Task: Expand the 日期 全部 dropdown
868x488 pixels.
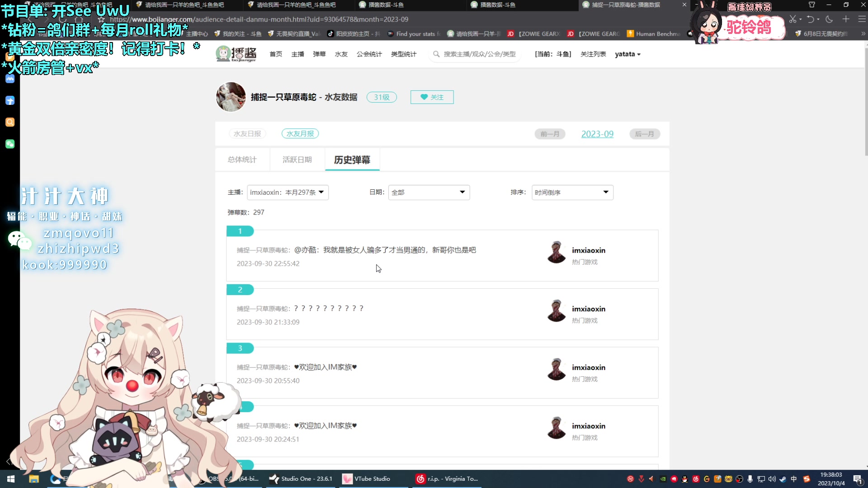Action: (429, 192)
